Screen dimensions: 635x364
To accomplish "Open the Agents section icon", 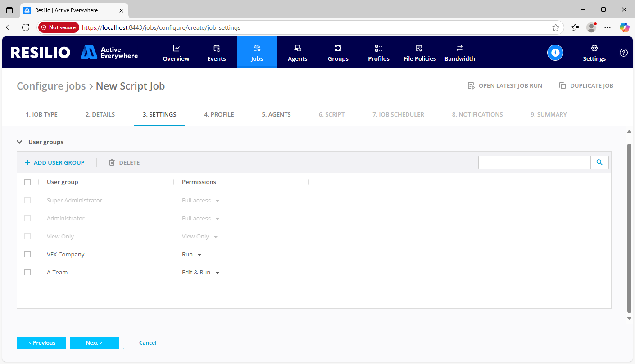I will [x=297, y=49].
